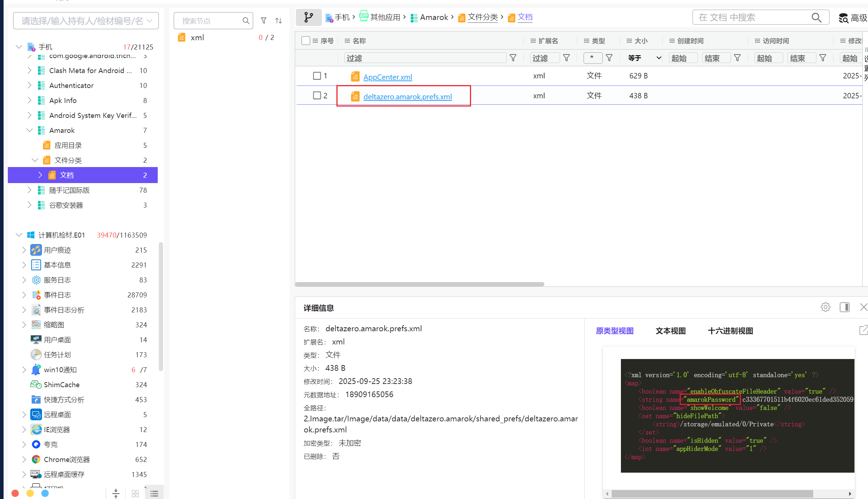Expand the Clash Meta for Android node

point(30,71)
